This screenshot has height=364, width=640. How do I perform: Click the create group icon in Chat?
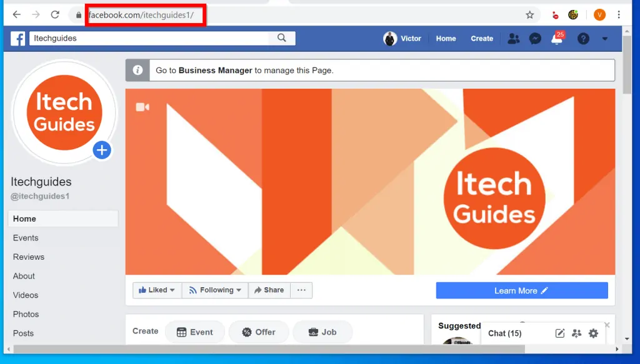pos(577,333)
